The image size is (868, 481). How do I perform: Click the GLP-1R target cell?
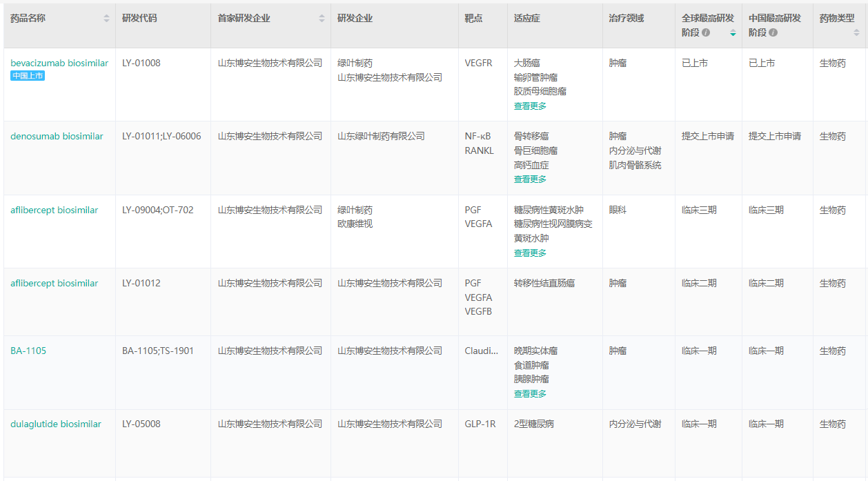(x=480, y=424)
